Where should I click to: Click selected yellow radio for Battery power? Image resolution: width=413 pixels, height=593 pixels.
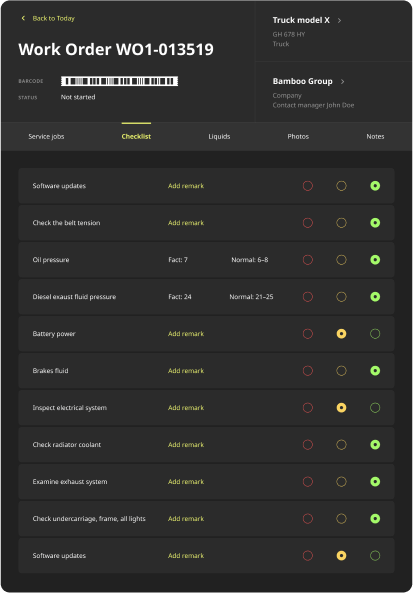pos(342,334)
